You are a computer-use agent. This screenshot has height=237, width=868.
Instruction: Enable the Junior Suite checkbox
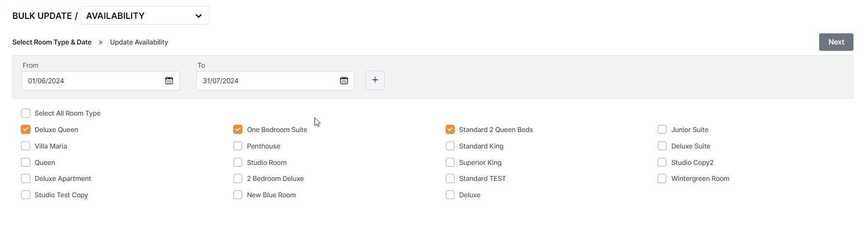(662, 130)
